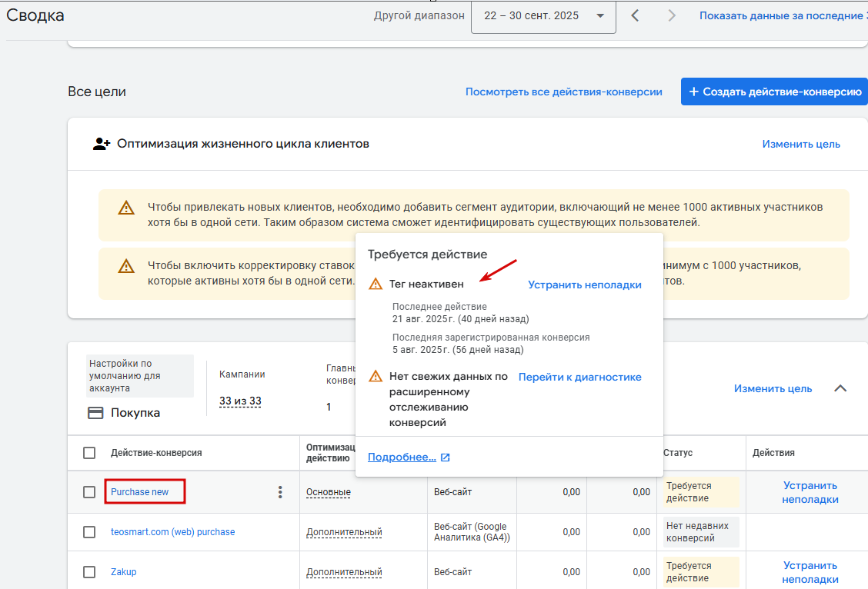Click warning icon beside Тег неактивен
868x589 pixels.
click(x=376, y=285)
